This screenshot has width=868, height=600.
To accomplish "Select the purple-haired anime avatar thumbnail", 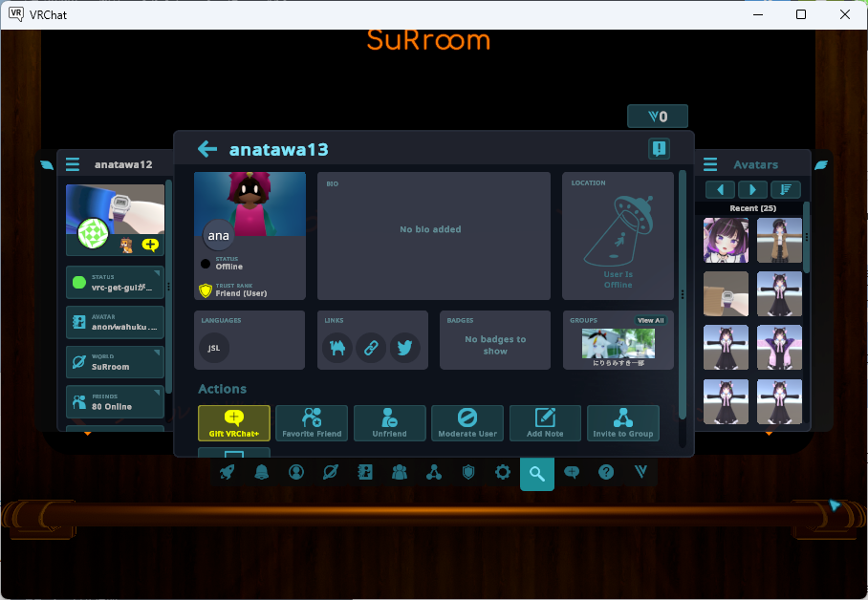I will point(726,240).
